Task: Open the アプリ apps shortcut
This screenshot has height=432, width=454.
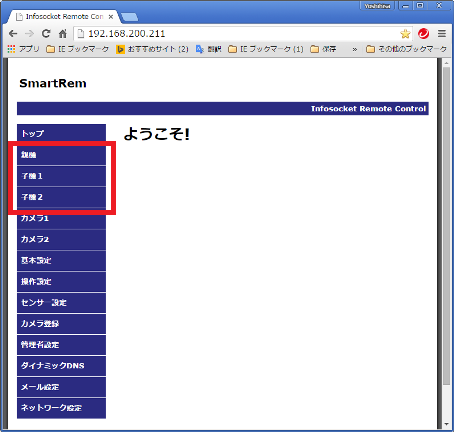Action: [23, 49]
